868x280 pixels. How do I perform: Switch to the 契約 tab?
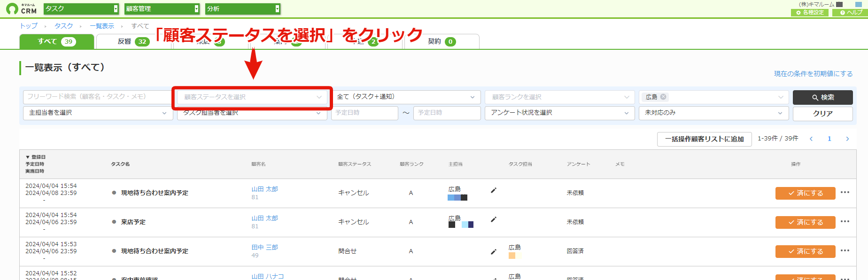coord(442,41)
